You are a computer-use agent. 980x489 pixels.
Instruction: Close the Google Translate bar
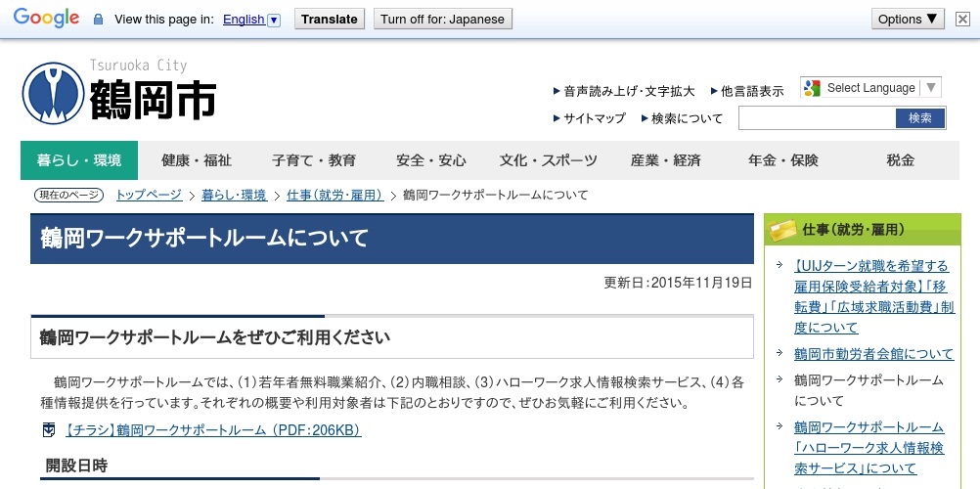(962, 19)
